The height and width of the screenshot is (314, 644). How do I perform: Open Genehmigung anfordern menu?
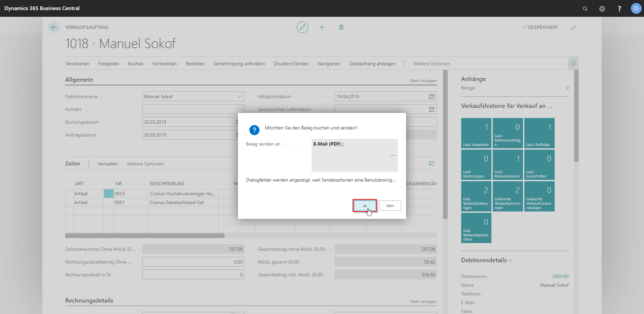pos(239,64)
